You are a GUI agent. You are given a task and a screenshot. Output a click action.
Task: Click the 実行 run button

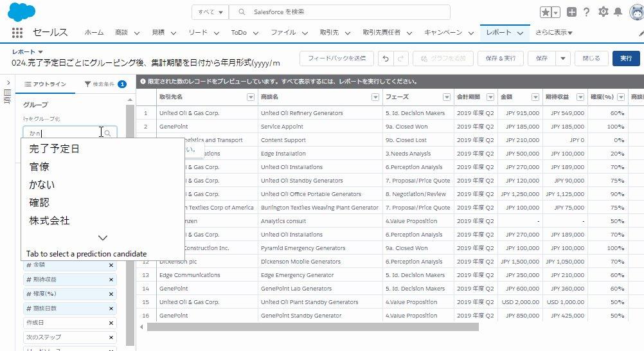tap(626, 59)
